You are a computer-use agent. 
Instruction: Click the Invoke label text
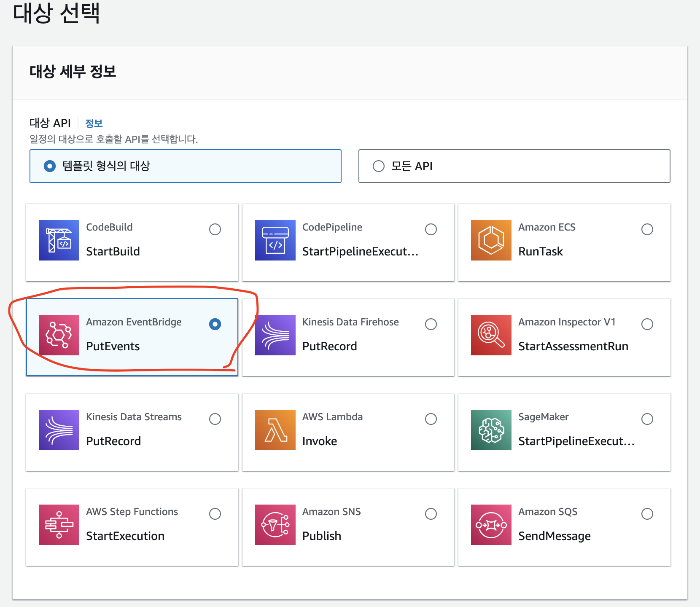320,441
